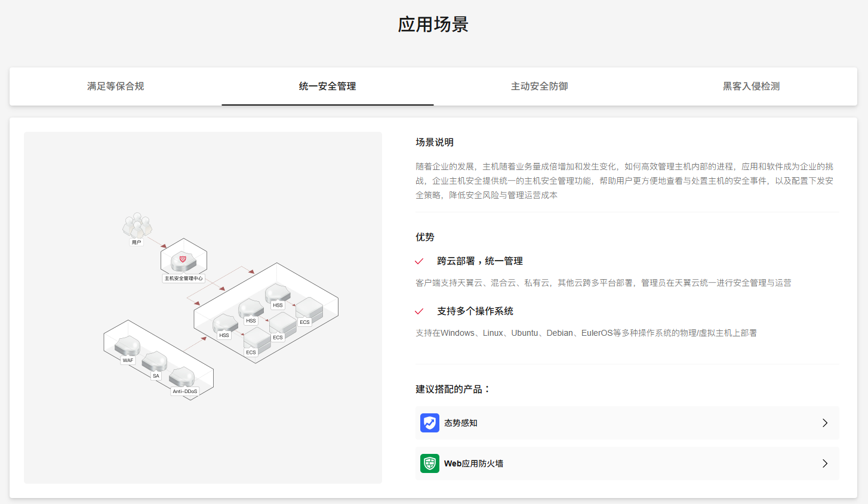Click the 场景说明 heading
Image resolution: width=868 pixels, height=504 pixels.
(x=435, y=142)
